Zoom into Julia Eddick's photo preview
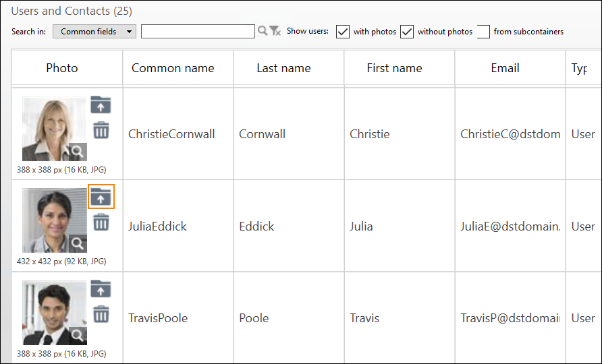The width and height of the screenshot is (602, 364). point(78,243)
